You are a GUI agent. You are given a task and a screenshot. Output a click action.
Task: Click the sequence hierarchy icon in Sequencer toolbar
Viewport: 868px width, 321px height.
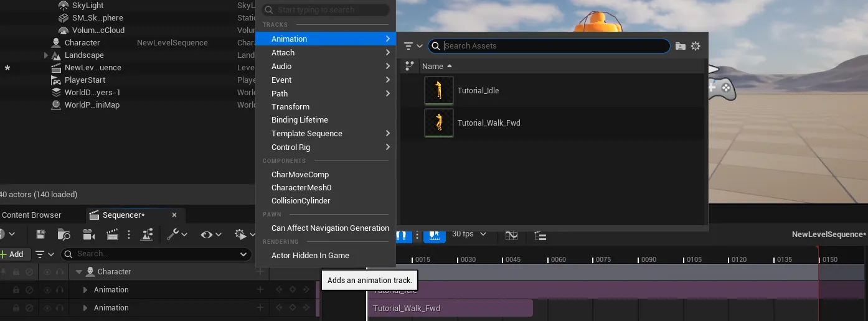click(x=148, y=235)
